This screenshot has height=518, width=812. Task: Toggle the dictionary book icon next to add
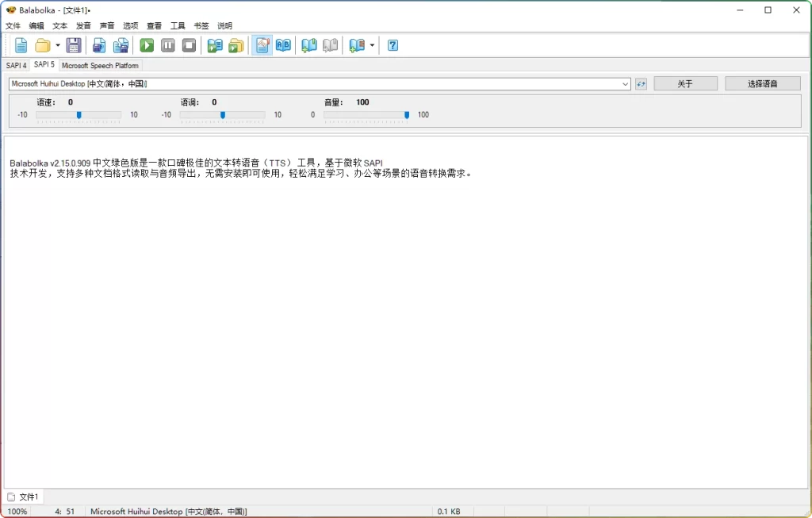click(x=330, y=45)
